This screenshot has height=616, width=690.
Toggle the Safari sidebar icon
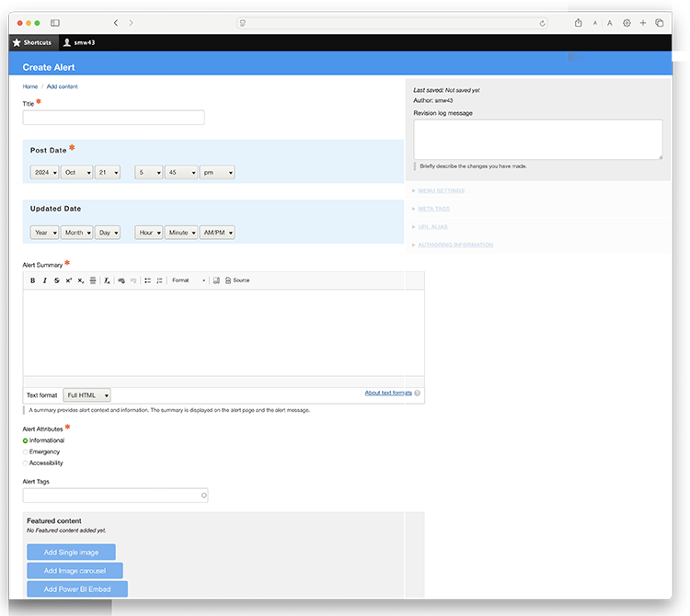click(x=55, y=23)
